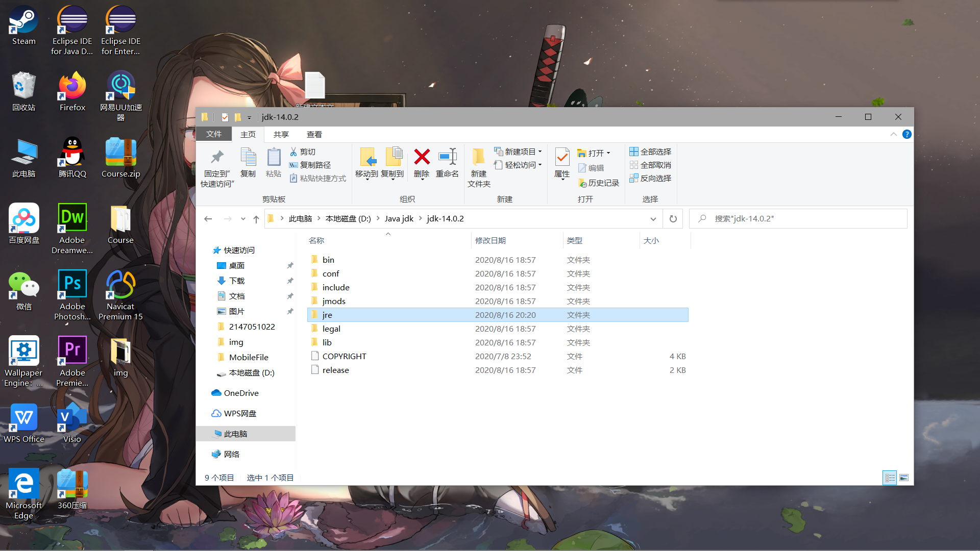The image size is (980, 551).
Task: Delete the jre folder using 删除 icon
Action: click(x=421, y=163)
